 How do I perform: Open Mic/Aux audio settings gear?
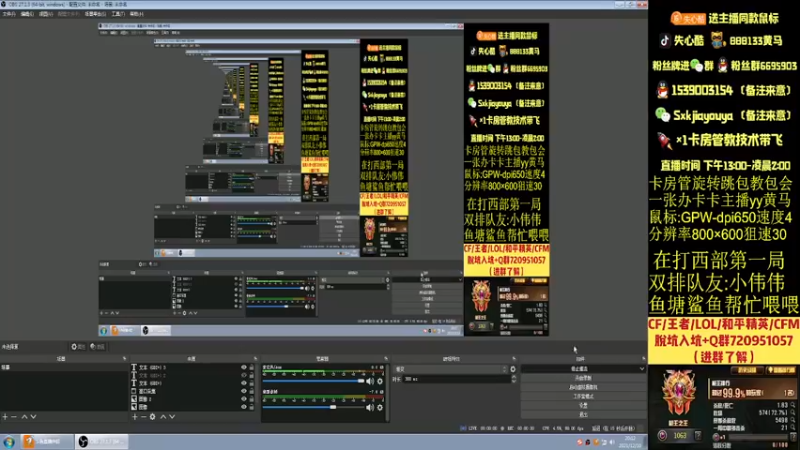pyautogui.click(x=380, y=381)
